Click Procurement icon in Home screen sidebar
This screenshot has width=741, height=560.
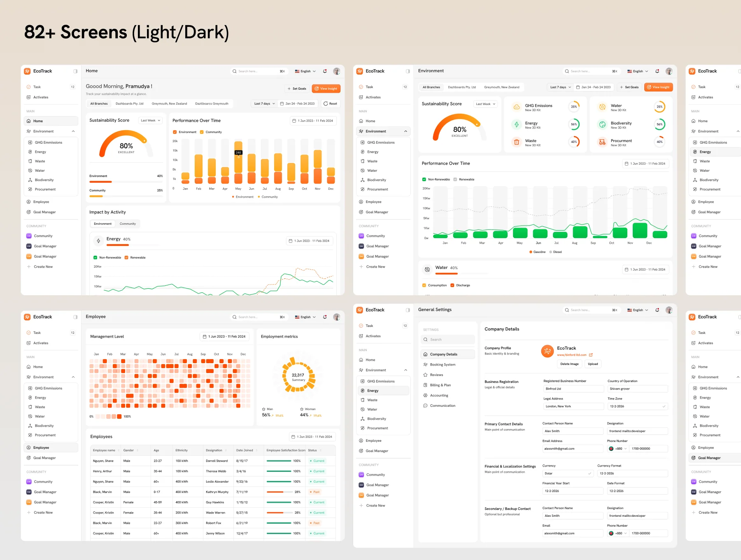(x=30, y=189)
